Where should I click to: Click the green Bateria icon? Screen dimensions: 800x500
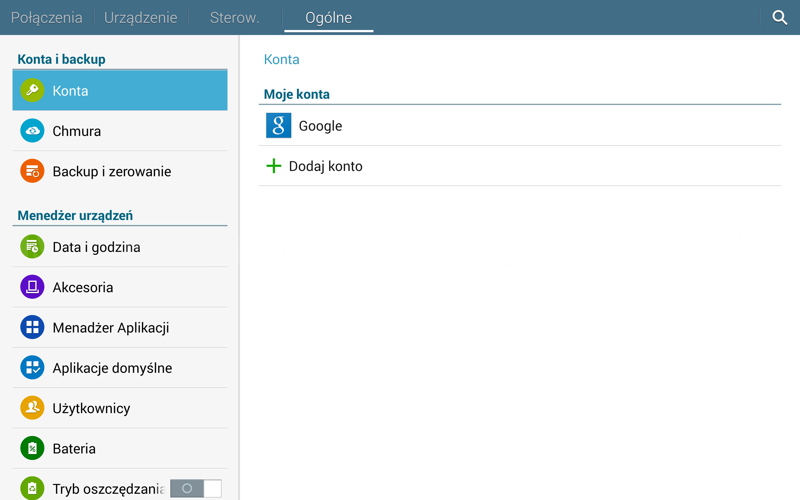32,449
